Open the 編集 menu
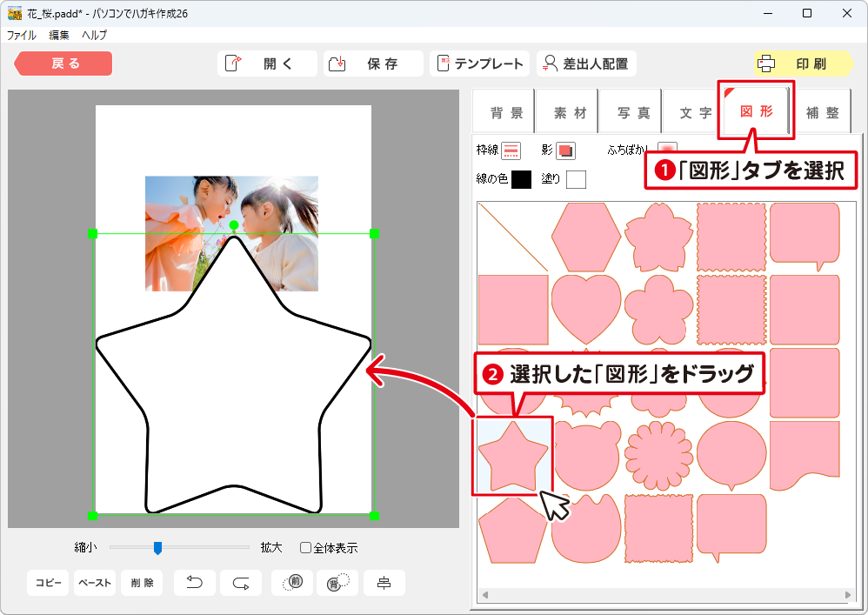Image resolution: width=868 pixels, height=615 pixels. [59, 36]
